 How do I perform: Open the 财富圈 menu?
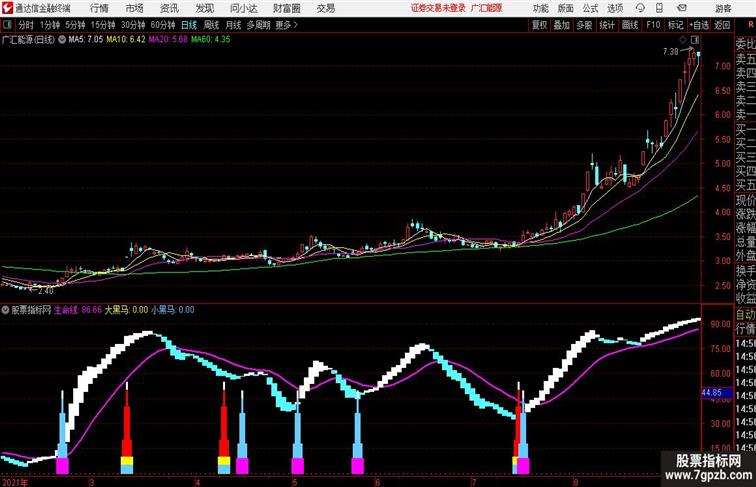(x=286, y=8)
